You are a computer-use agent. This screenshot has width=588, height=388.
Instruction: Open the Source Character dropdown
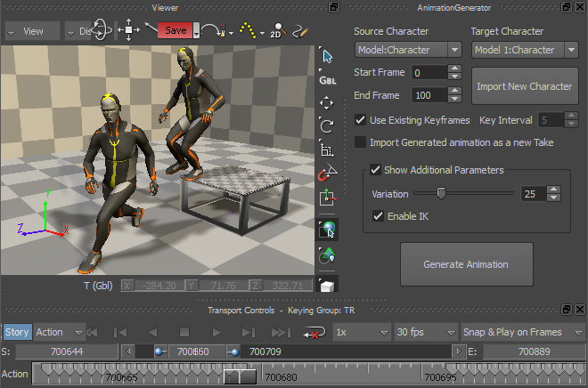click(x=407, y=50)
